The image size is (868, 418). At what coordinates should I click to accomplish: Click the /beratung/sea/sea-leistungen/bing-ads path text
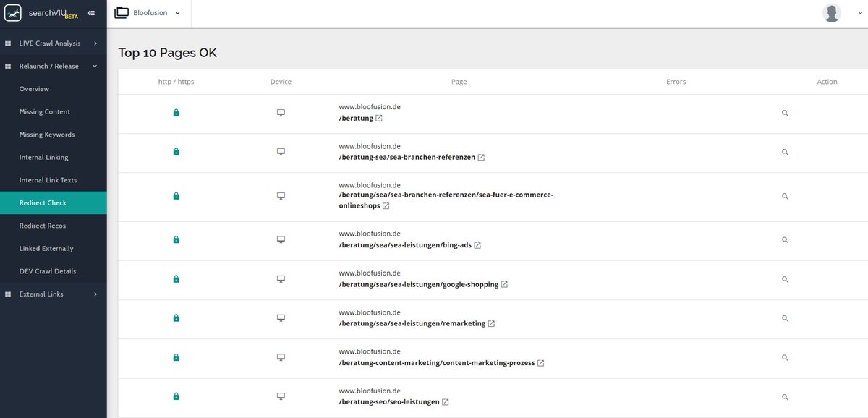click(x=405, y=245)
